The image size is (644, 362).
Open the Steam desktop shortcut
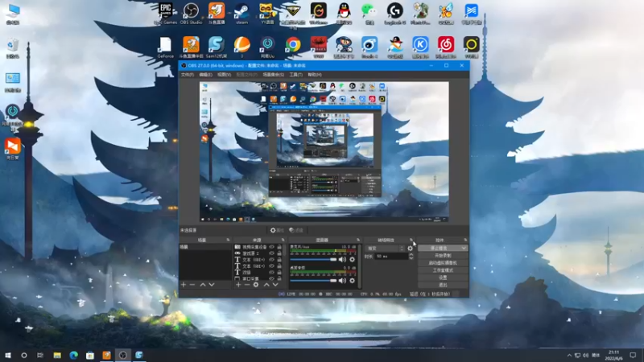pyautogui.click(x=242, y=13)
